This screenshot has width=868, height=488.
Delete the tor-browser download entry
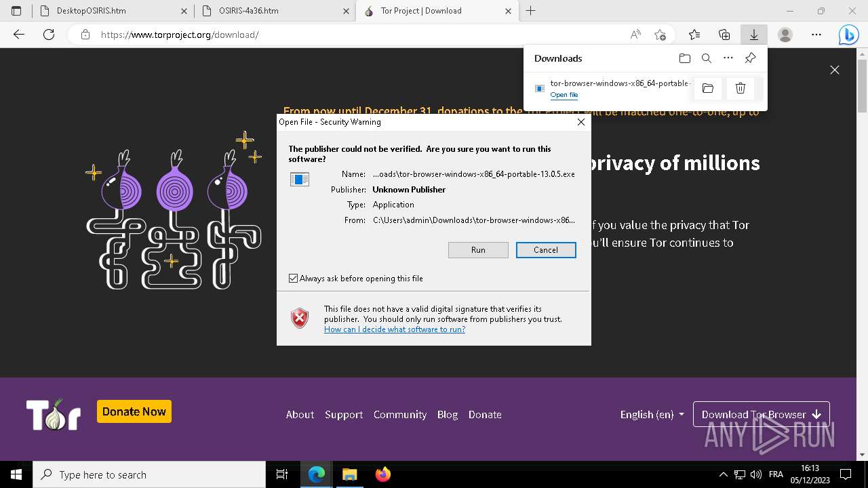tap(741, 88)
